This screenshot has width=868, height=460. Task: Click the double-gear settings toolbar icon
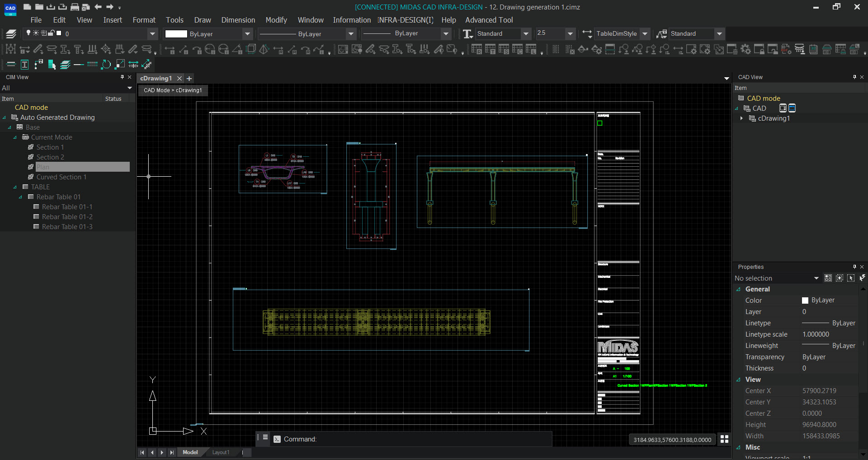point(745,49)
